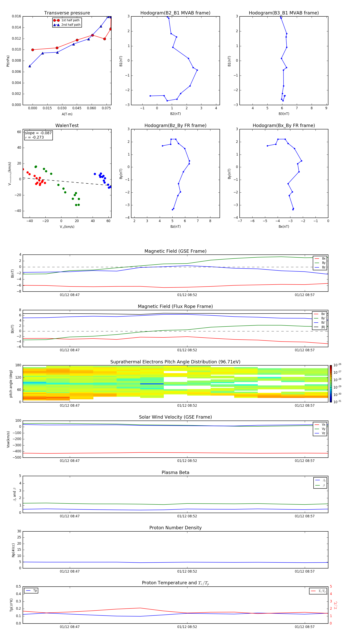Select the "Hodogram(Bz_By FR frame)" title
351x644 pixels.
pos(175,125)
